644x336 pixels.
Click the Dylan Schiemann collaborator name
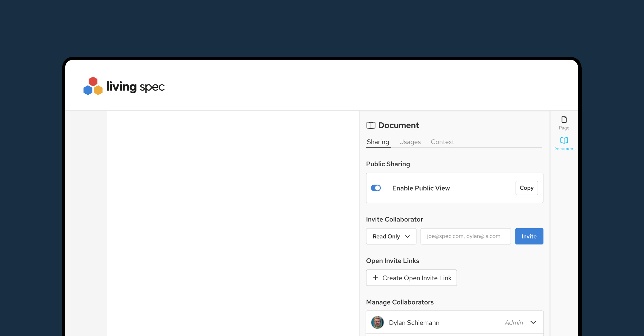click(x=414, y=323)
